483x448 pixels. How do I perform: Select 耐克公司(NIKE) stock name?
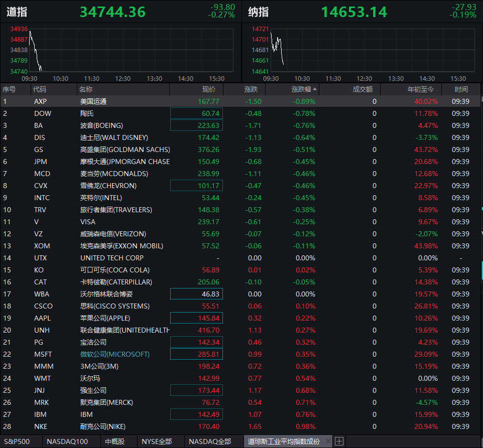click(103, 426)
